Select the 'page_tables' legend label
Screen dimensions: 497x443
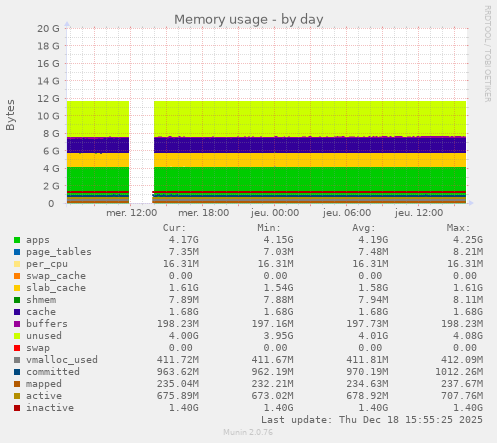tap(59, 252)
